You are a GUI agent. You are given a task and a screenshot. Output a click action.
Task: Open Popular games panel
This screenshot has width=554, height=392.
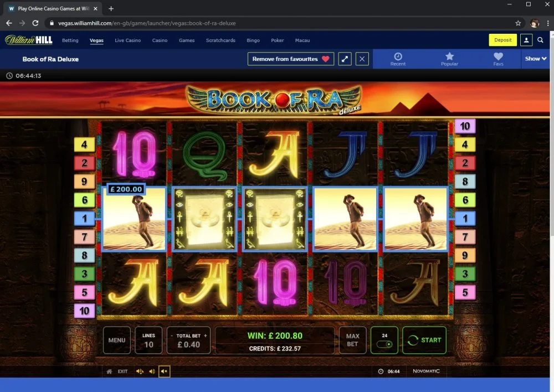point(449,59)
